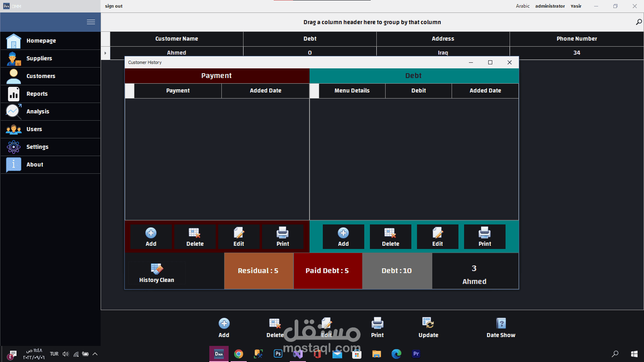Delete the selected payment record
Screen dimensions: 644x362
195,237
